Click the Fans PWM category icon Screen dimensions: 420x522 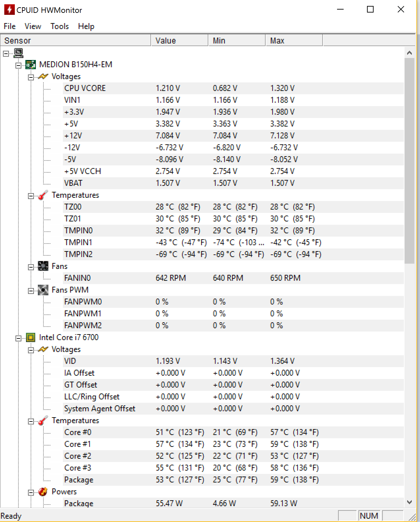click(x=43, y=290)
